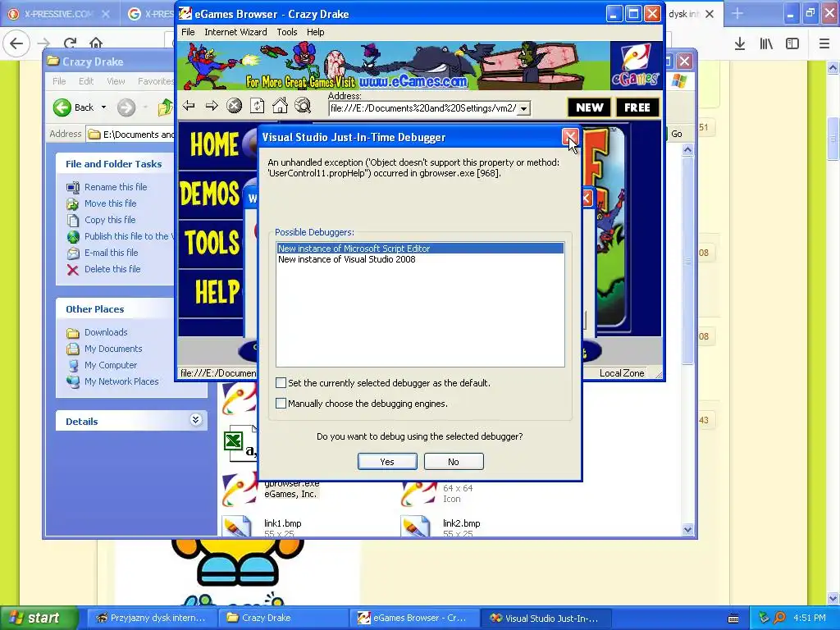Screen dimensions: 840x630
Task: Open a new Firefox tab with plus
Action: click(x=737, y=14)
